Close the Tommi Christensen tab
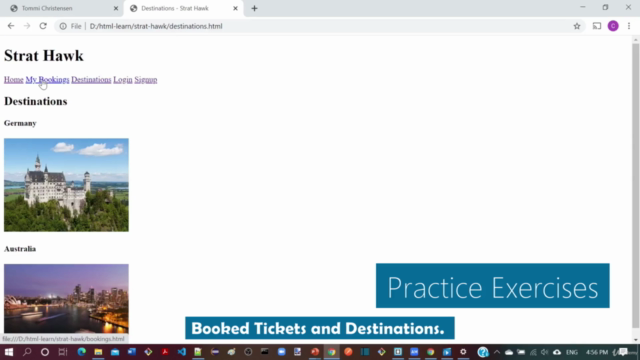Viewport: 640px width, 360px height. click(x=116, y=8)
